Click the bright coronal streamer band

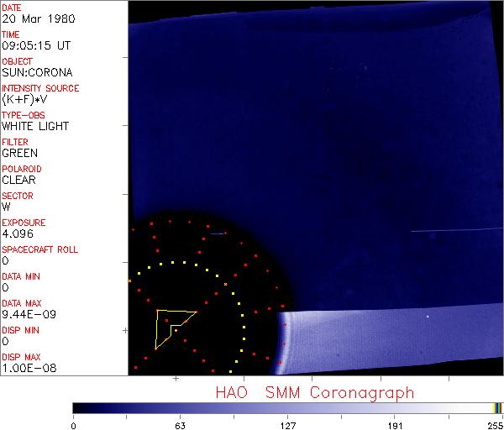(x=389, y=339)
